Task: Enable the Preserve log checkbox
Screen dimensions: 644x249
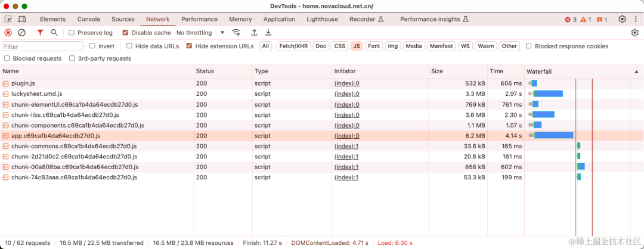Action: tap(72, 32)
